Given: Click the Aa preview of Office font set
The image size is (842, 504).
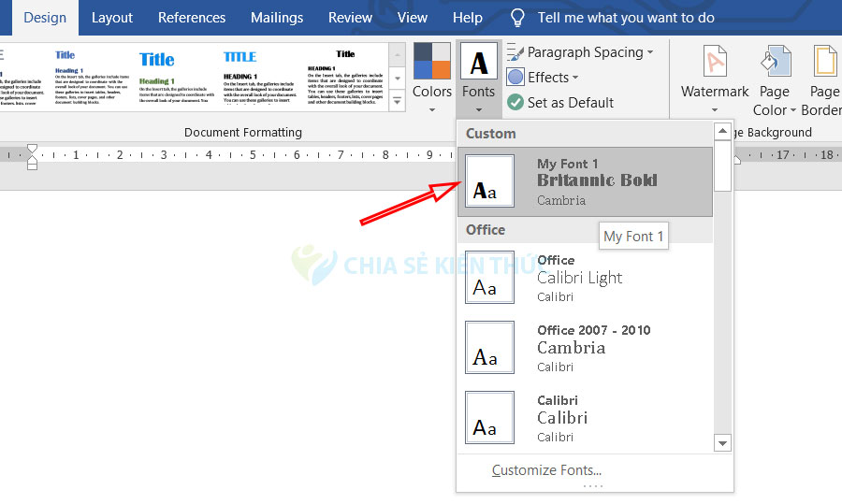Looking at the screenshot, I should [x=489, y=278].
